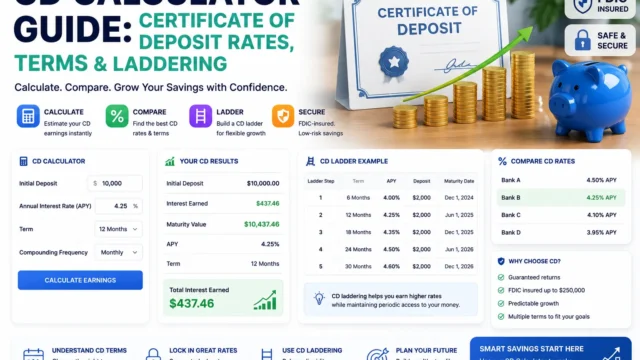Click the Smart Savings Start Here banner
This screenshot has height=360, width=640.
click(x=551, y=349)
